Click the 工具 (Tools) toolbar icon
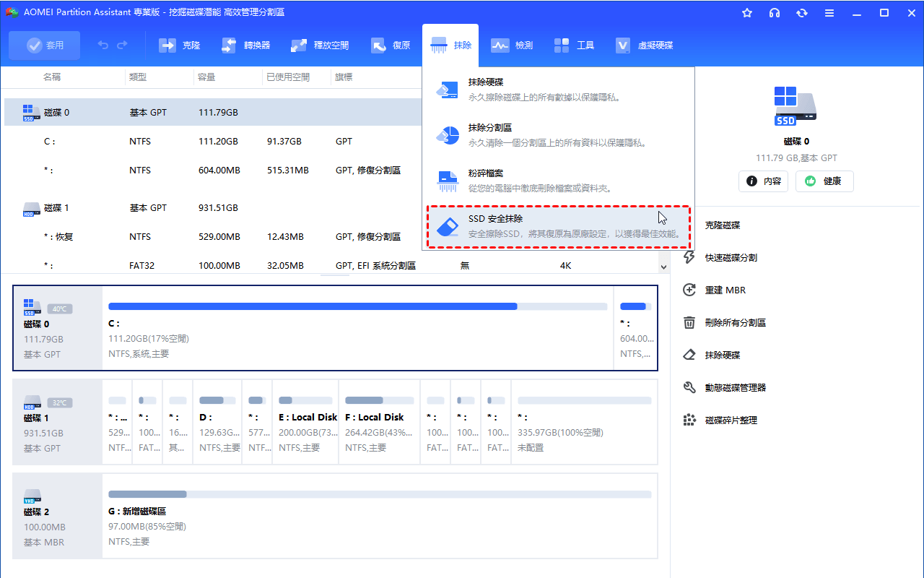924x578 pixels. click(574, 46)
